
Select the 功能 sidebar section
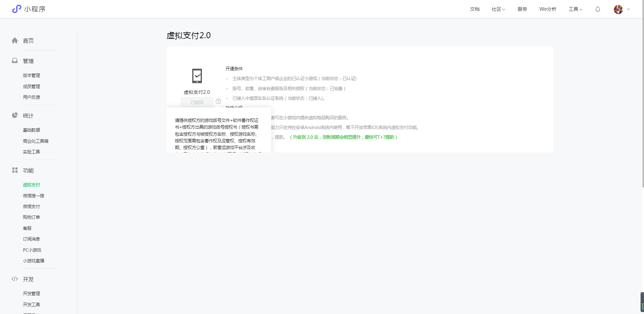(28, 170)
